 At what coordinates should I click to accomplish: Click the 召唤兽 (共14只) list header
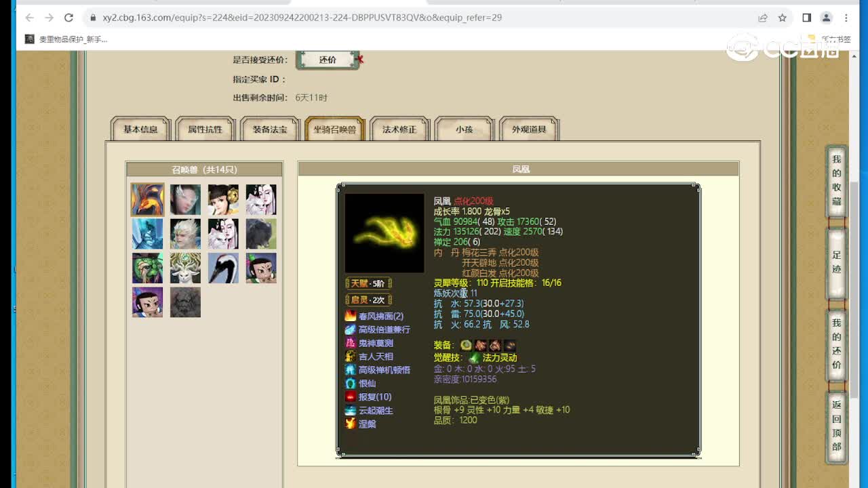[204, 169]
